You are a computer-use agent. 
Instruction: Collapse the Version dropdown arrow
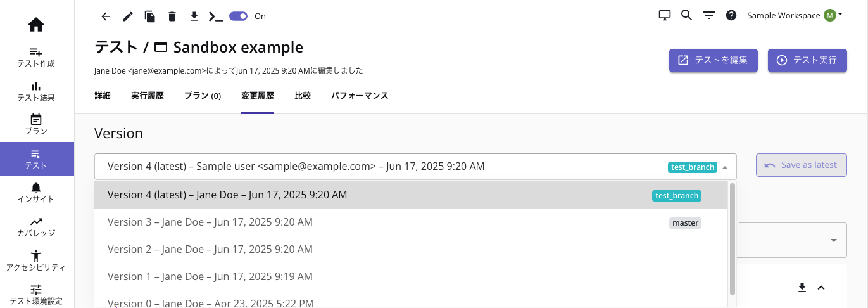pyautogui.click(x=725, y=167)
